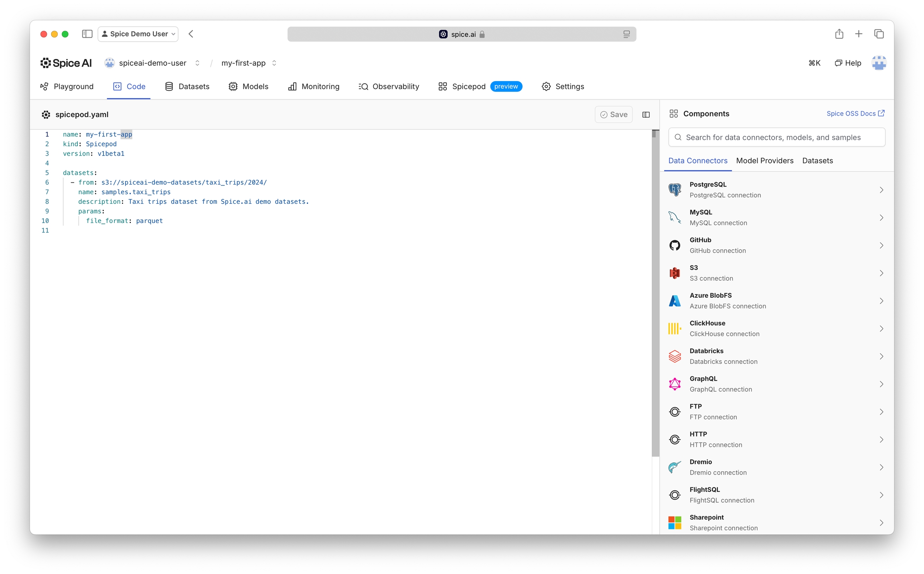Open the Spice OSS Docs link

pyautogui.click(x=855, y=114)
